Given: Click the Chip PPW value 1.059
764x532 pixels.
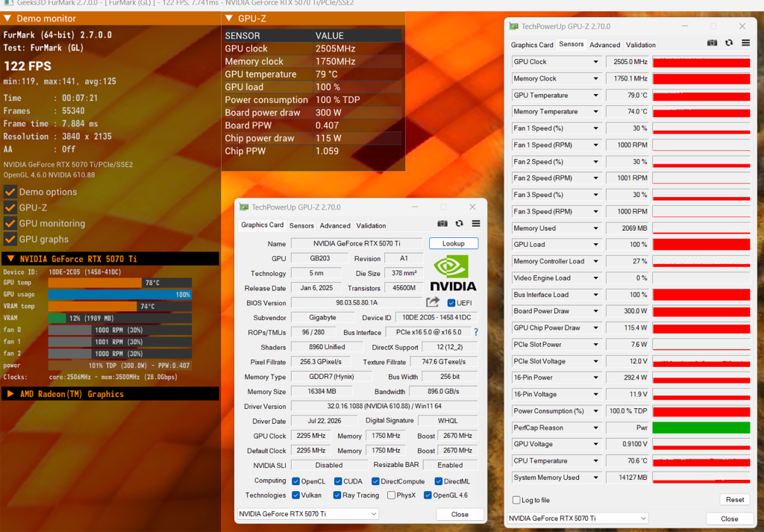Looking at the screenshot, I should (327, 151).
